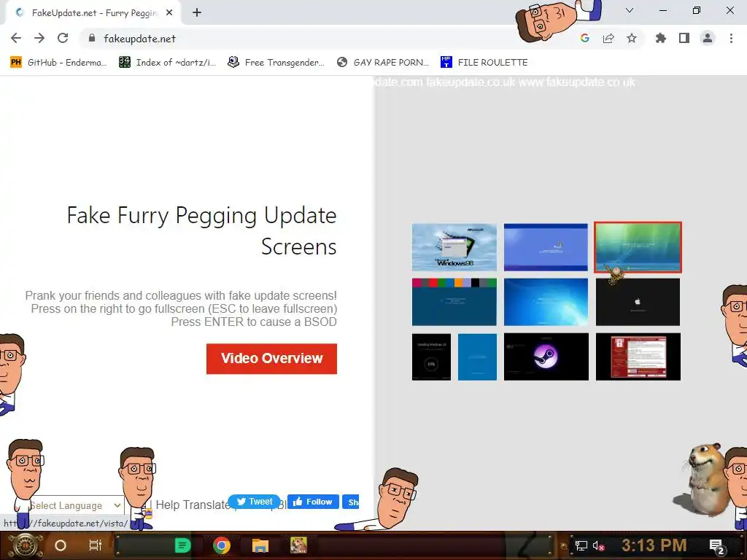This screenshot has width=747, height=560.
Task: Open the FILE ROULETTE bookmark
Action: (x=484, y=63)
